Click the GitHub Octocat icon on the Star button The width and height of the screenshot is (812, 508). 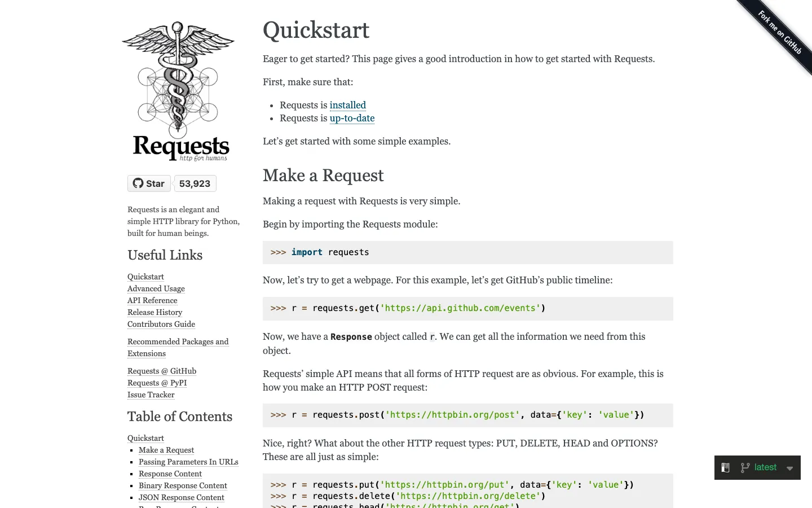138,183
